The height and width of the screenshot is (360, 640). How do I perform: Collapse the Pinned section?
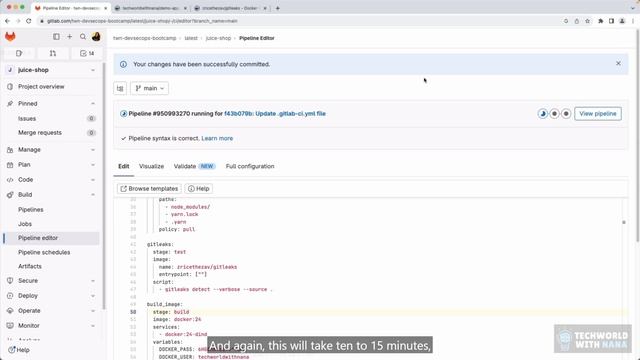pyautogui.click(x=52, y=104)
